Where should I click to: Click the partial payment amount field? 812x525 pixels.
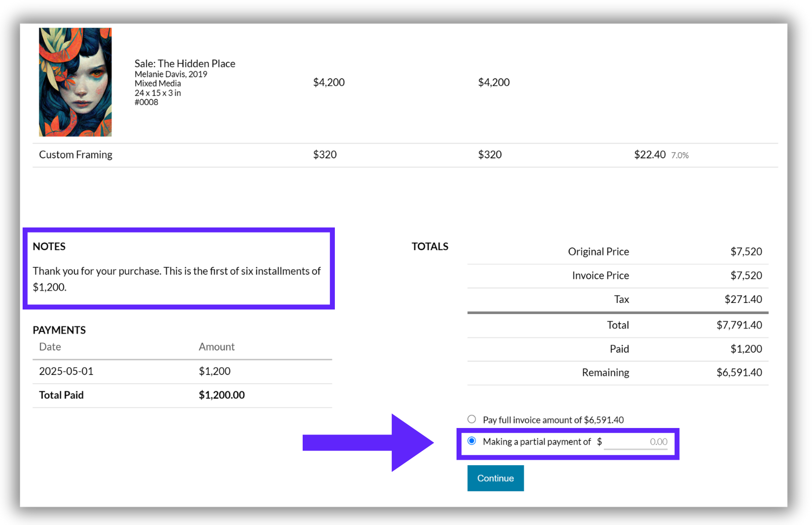[636, 442]
